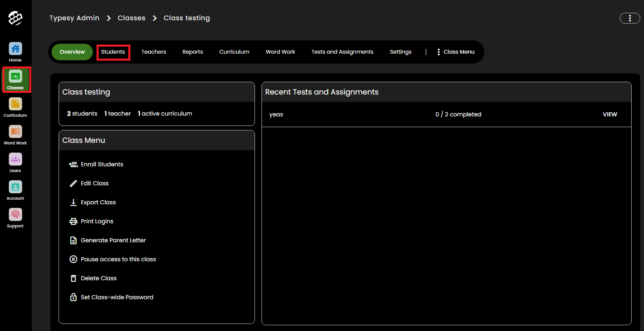Click the 'Recent Tests and Assignments' heading

[x=322, y=92]
